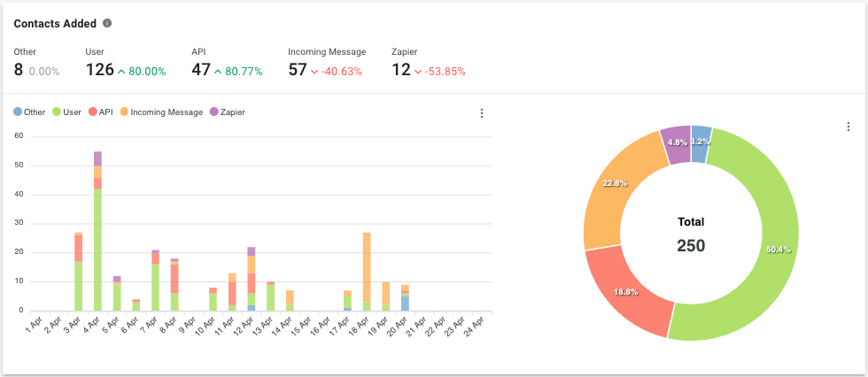Click the purple 4.8% donut segment
Screen dimensions: 868x377
click(674, 143)
